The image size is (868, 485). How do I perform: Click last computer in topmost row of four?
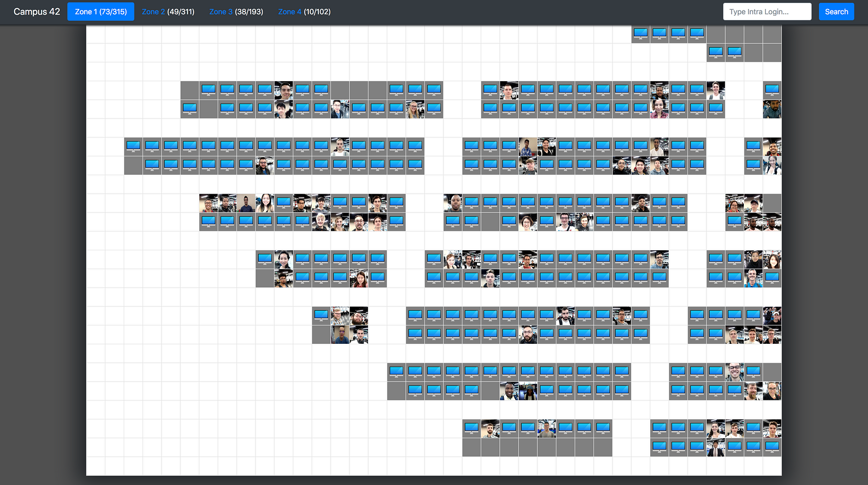697,34
